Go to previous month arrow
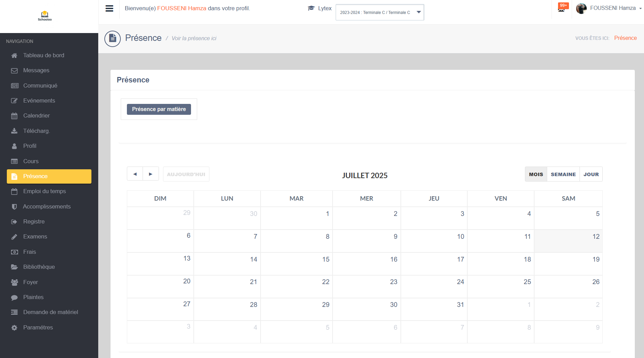 click(135, 174)
